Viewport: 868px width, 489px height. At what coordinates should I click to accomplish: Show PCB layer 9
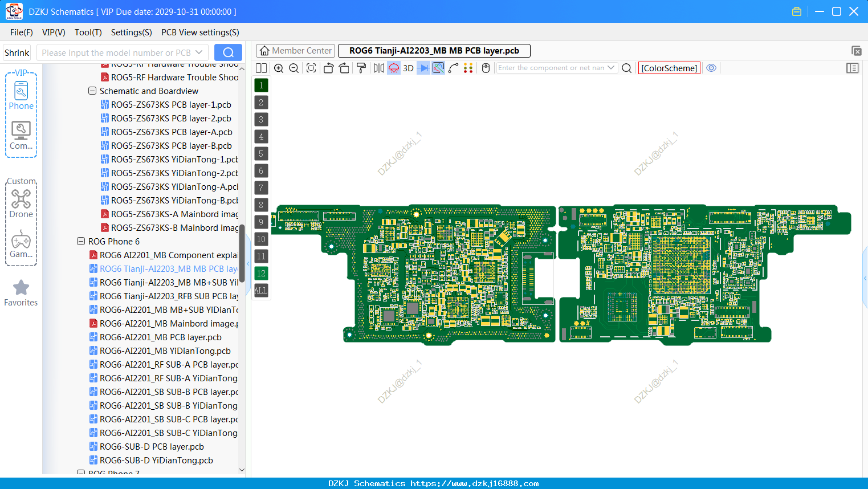261,222
